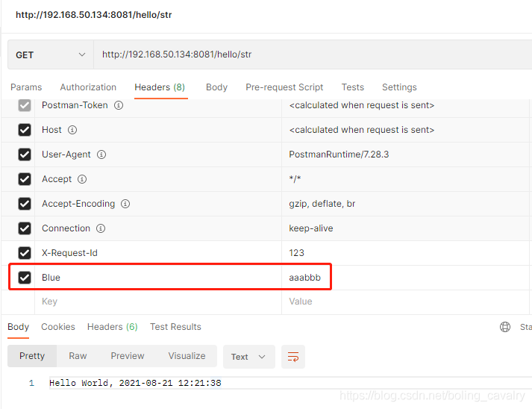
Task: Open the Text response format dropdown
Action: pyautogui.click(x=248, y=357)
